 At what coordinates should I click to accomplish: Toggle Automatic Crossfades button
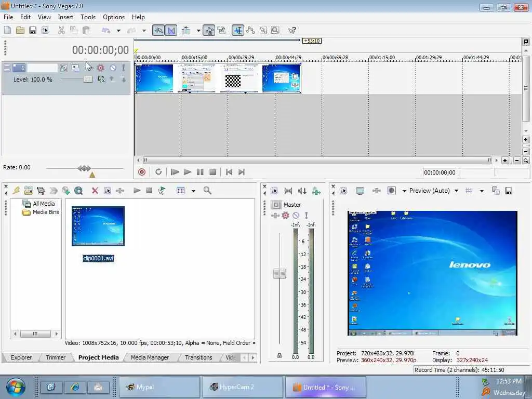pyautogui.click(x=171, y=30)
